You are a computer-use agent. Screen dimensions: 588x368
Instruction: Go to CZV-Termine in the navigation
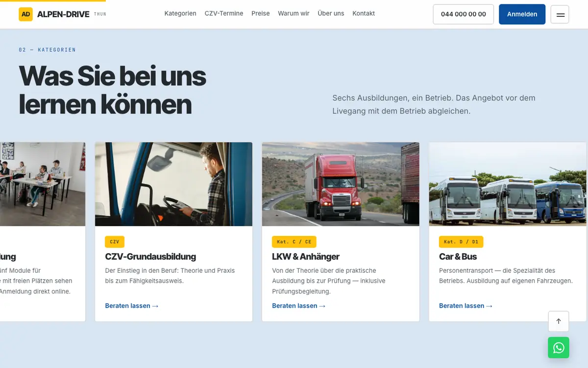[x=224, y=14]
